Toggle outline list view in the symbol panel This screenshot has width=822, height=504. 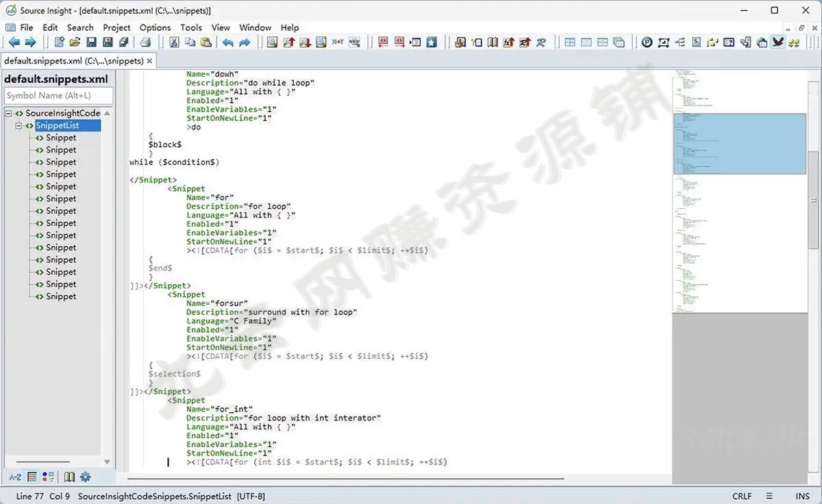click(32, 477)
